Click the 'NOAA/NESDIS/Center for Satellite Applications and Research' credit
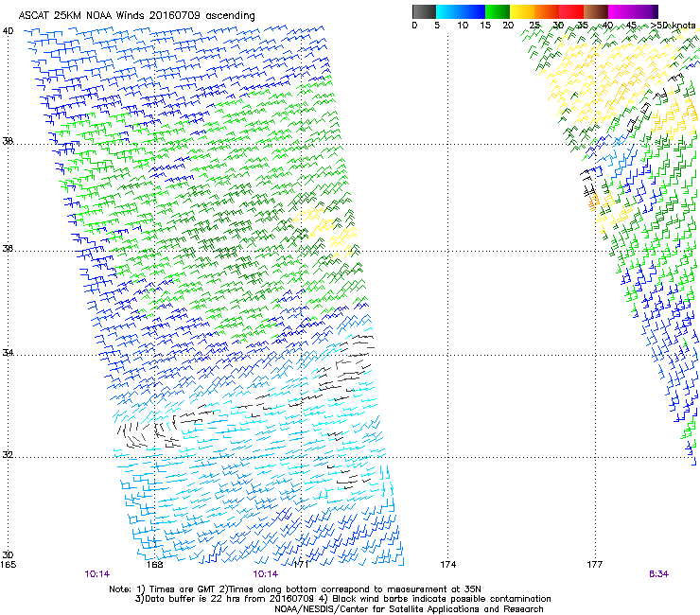 409,608
